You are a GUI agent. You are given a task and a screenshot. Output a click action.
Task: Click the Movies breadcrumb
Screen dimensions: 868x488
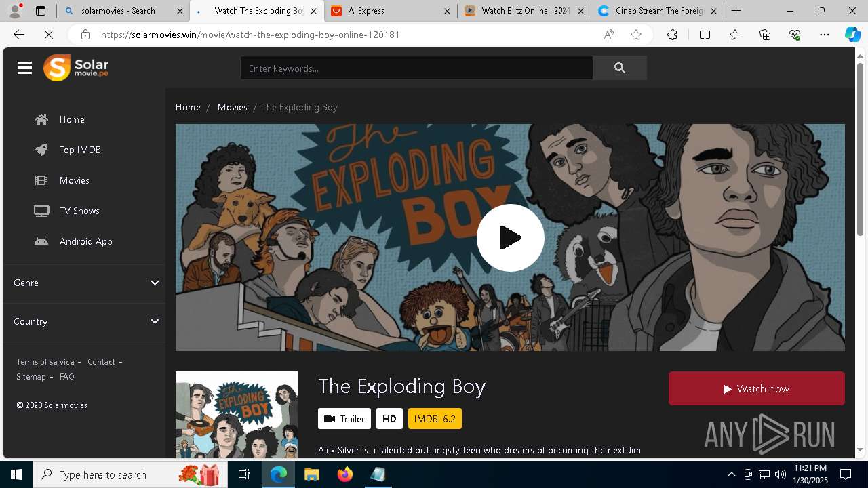pos(232,107)
